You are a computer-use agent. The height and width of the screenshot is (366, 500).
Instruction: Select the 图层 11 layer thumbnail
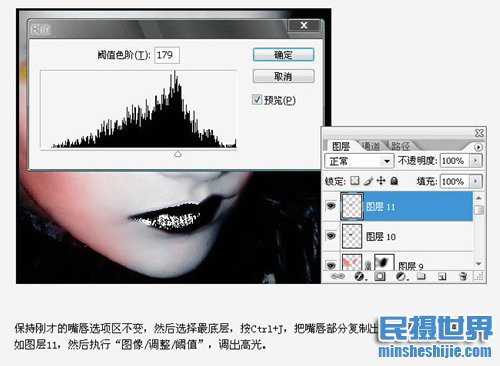pyautogui.click(x=352, y=206)
